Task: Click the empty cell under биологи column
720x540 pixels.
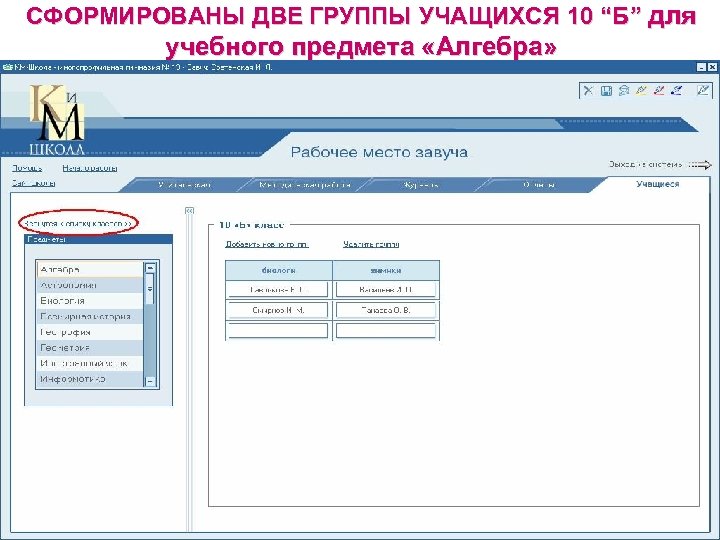Action: coord(278,331)
